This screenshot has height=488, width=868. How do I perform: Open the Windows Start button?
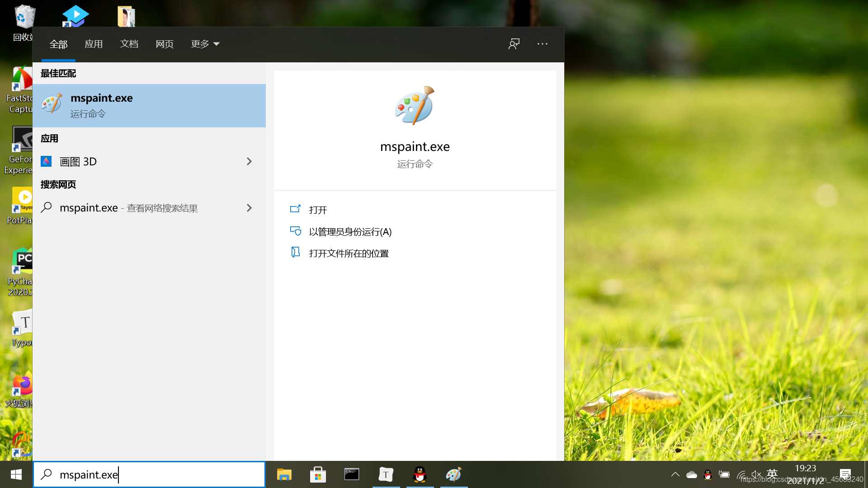click(16, 474)
